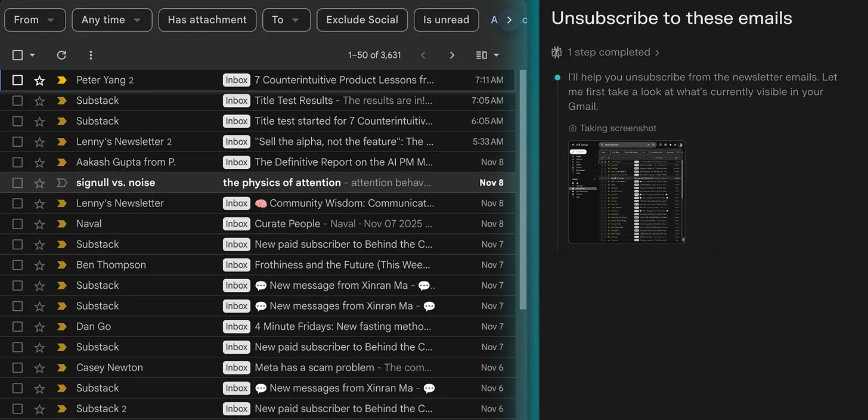Click the camera icon beside Taking screenshot
Image resolution: width=868 pixels, height=420 pixels.
572,128
